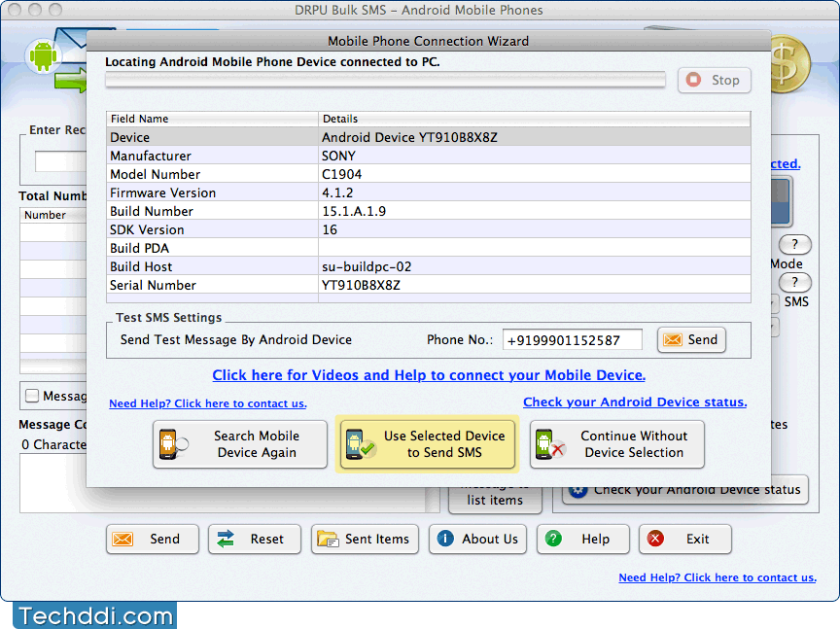This screenshot has width=840, height=629.
Task: Open About Us
Action: (x=477, y=539)
